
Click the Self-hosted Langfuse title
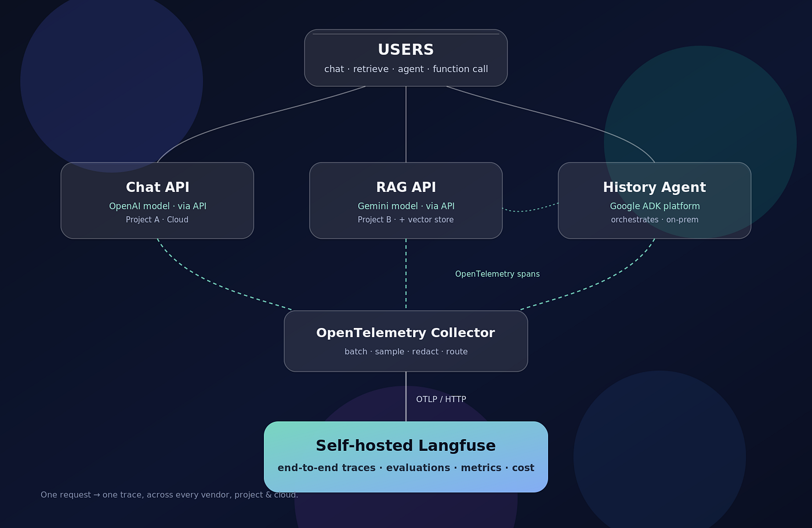[x=406, y=446]
